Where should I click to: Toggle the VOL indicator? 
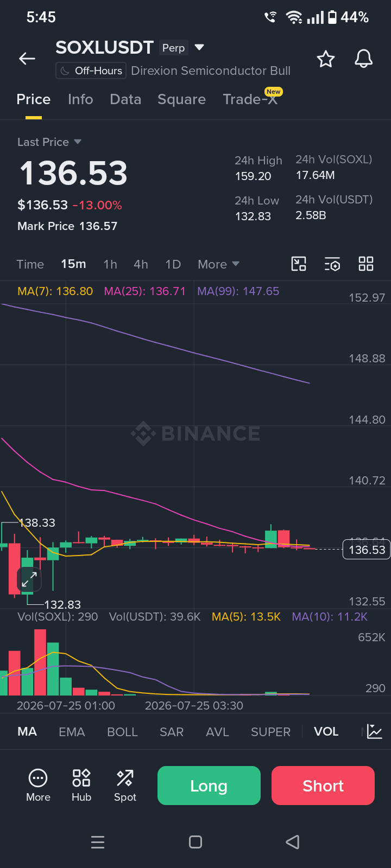pyautogui.click(x=326, y=731)
